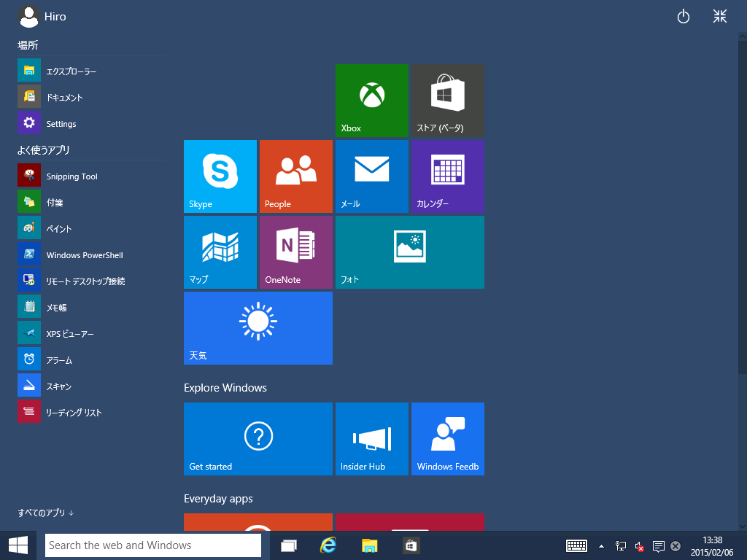This screenshot has height=560, width=747.
Task: Click the scrollbar down arrow
Action: point(742,526)
